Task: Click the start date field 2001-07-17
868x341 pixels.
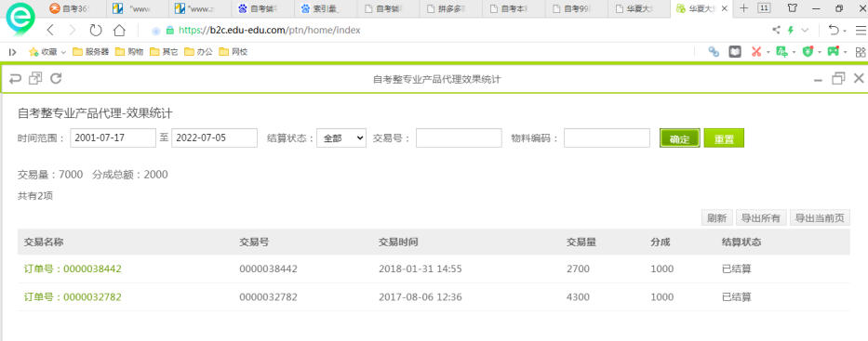Action: click(113, 138)
